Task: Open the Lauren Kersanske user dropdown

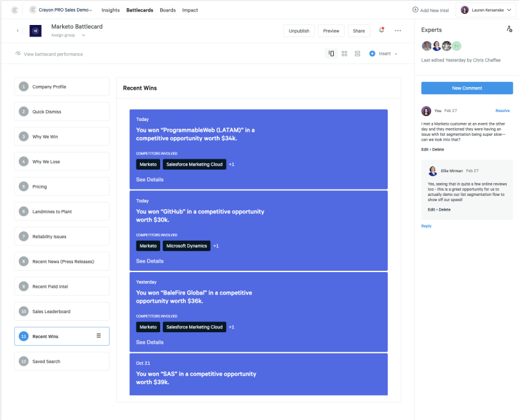Action: point(486,10)
